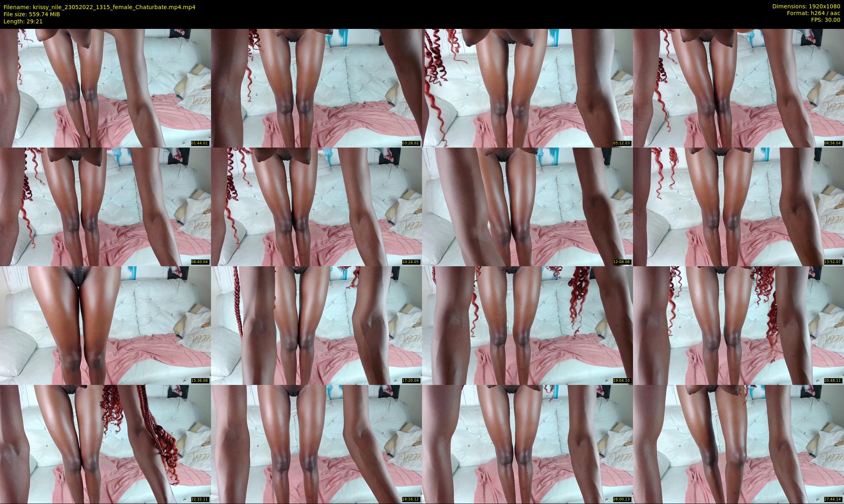This screenshot has height=504, width=844.
Task: Open the thumbnail stamped 22:32.11
Action: [105, 444]
